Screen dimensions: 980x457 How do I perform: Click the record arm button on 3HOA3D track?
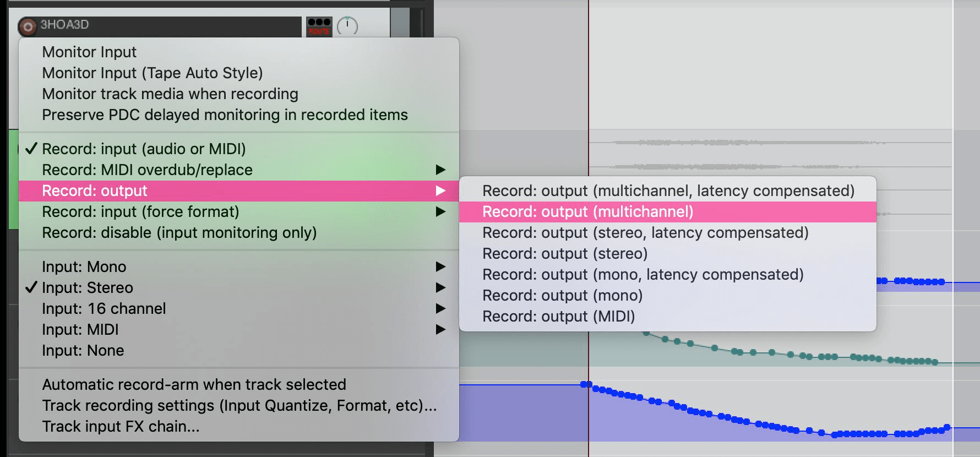coord(28,26)
